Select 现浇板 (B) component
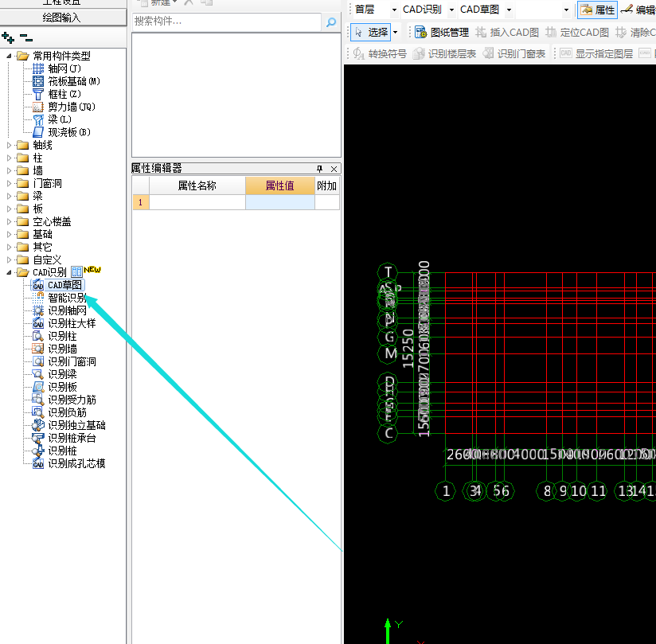Viewport: 656px width, 644px height. coord(62,132)
